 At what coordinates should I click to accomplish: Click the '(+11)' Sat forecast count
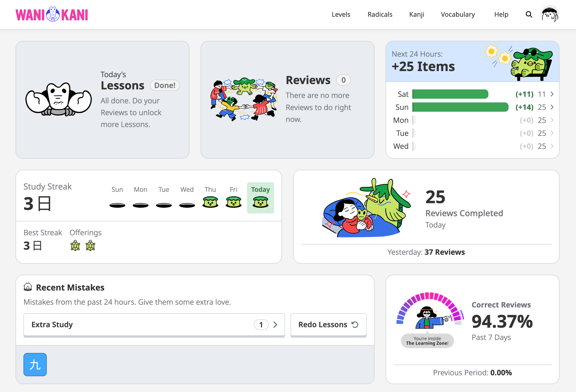[524, 94]
